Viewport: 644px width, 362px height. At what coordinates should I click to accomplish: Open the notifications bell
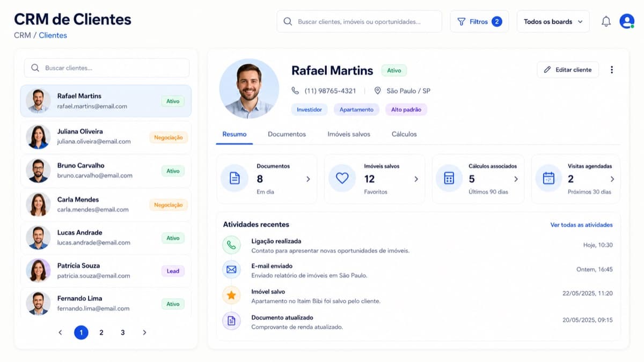point(606,21)
